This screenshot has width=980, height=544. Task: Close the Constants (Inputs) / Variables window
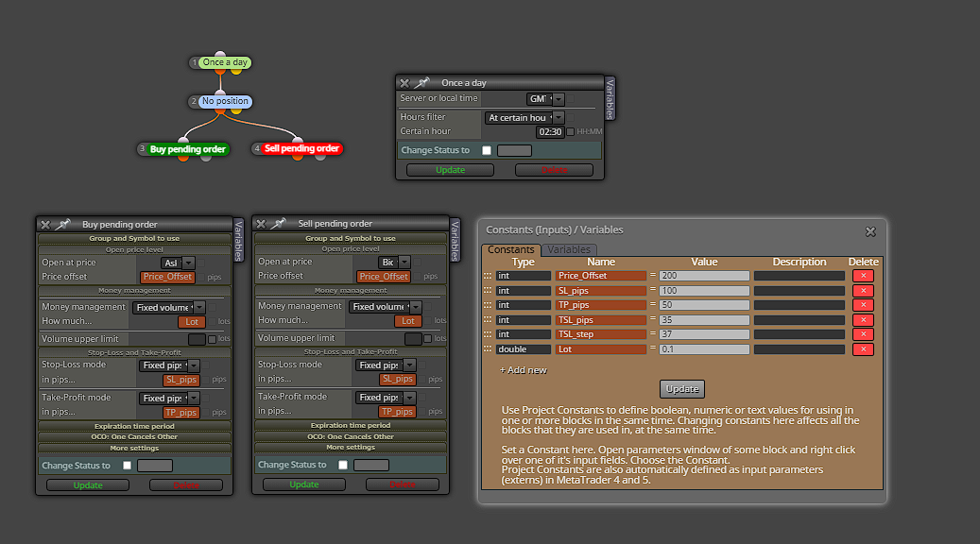click(x=870, y=231)
